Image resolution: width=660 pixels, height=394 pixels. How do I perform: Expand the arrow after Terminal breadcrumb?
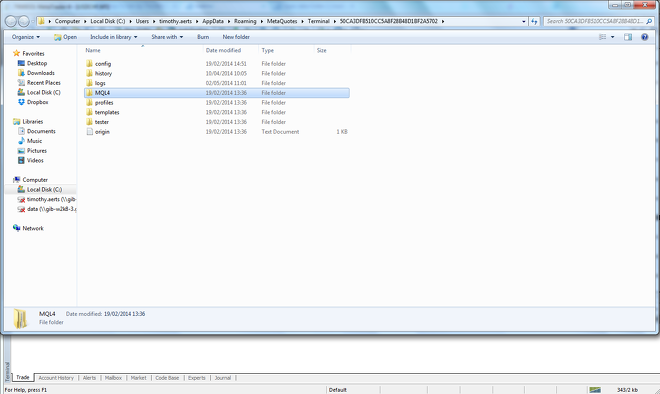click(x=335, y=21)
